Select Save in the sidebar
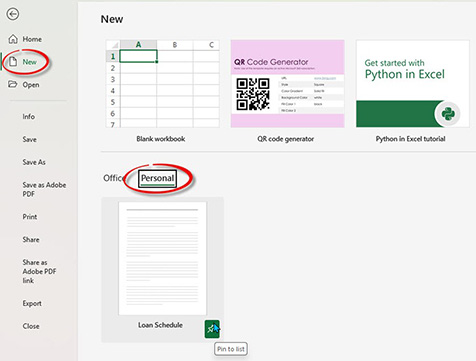 pyautogui.click(x=30, y=139)
